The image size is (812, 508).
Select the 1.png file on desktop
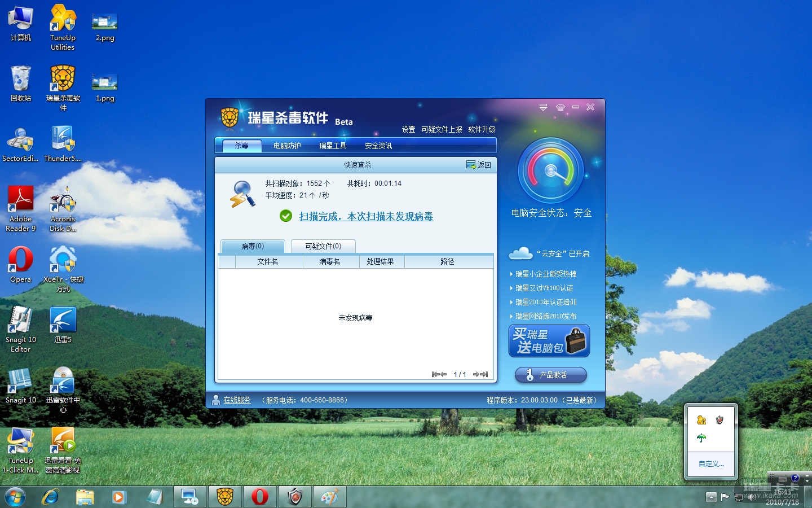[x=105, y=87]
